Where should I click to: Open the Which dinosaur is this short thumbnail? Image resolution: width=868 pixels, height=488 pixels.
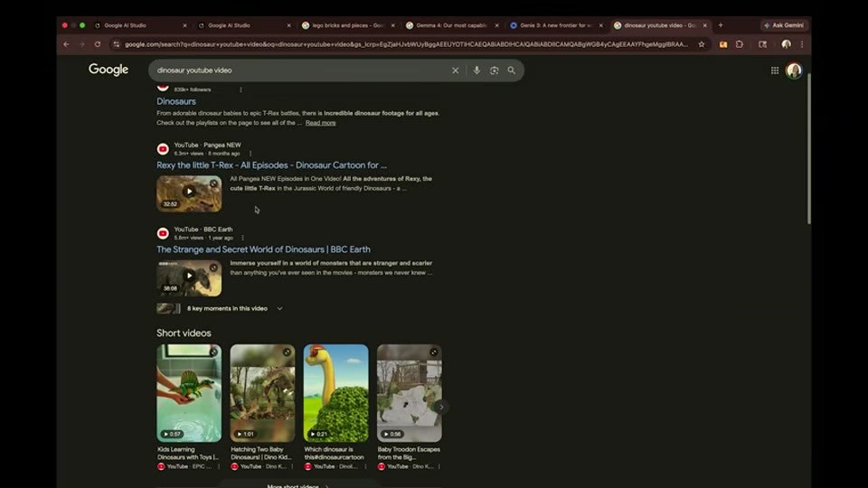[336, 393]
